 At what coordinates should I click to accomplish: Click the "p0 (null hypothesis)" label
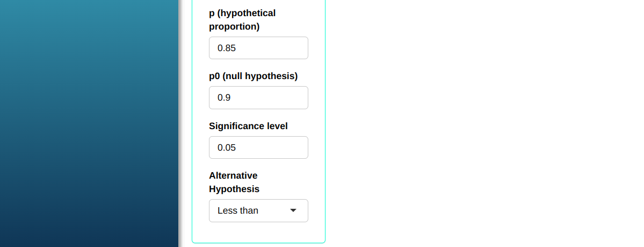click(253, 76)
